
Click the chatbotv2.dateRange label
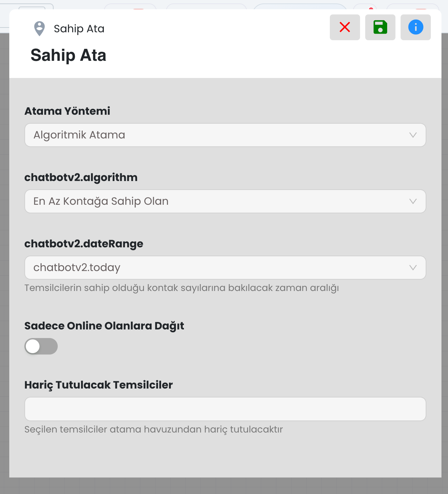tap(84, 244)
